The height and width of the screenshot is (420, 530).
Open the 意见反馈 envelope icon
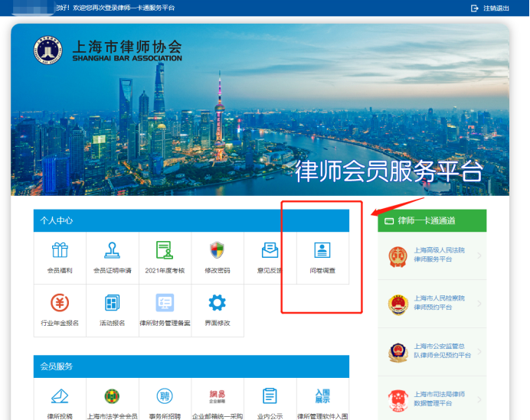click(x=270, y=251)
